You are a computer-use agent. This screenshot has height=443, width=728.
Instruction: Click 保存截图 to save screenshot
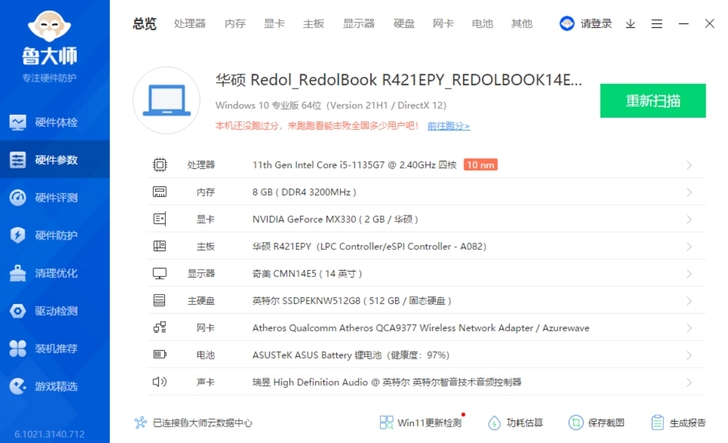tap(597, 423)
